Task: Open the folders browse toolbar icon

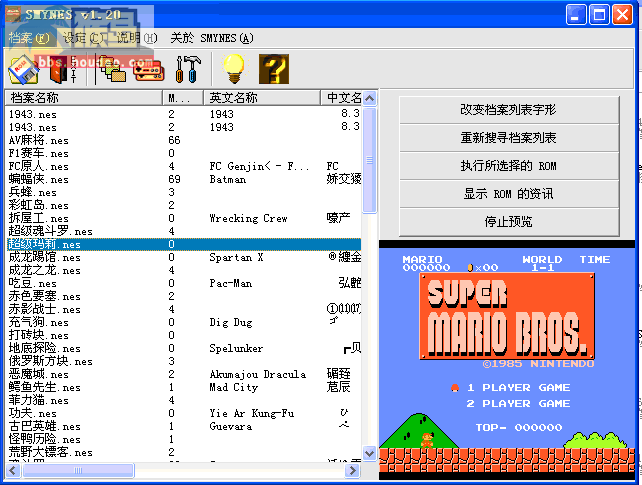Action: [112, 69]
